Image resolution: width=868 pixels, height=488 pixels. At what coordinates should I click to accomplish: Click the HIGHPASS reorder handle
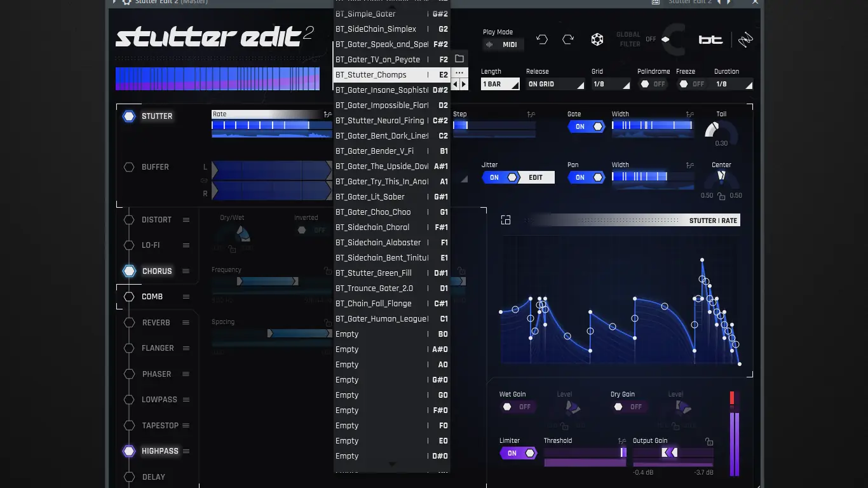click(x=186, y=451)
